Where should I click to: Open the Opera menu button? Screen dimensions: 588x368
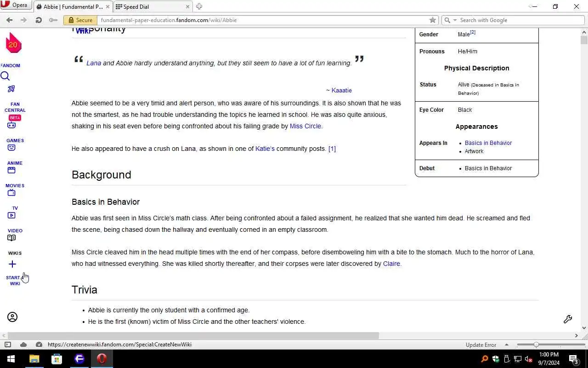tap(15, 5)
